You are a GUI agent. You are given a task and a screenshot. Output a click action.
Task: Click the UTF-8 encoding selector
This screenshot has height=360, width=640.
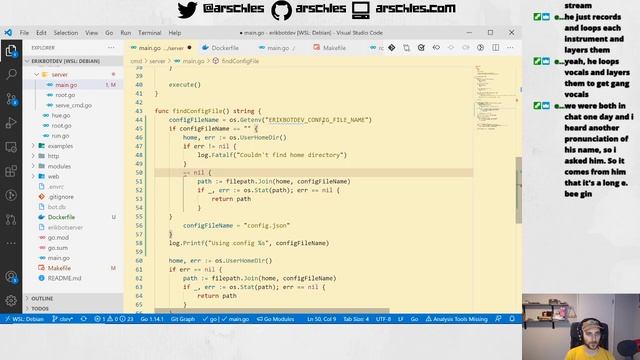coord(383,319)
